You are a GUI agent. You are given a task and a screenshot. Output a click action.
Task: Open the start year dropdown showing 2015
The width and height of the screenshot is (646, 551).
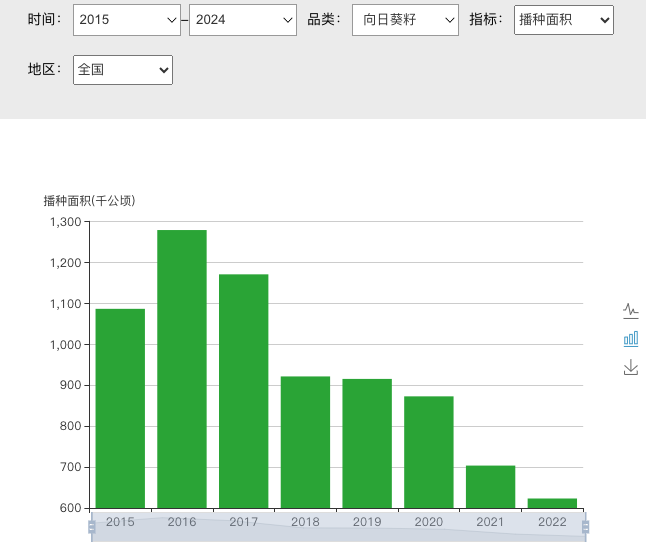[127, 20]
